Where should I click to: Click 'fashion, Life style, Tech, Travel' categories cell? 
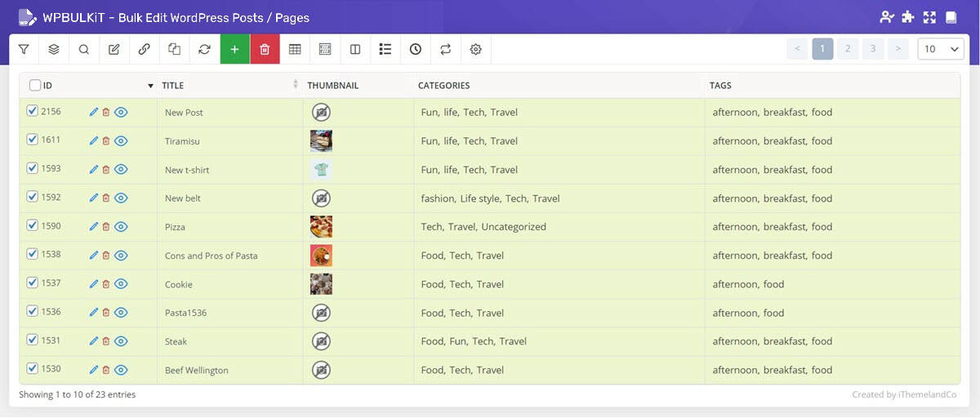[490, 198]
